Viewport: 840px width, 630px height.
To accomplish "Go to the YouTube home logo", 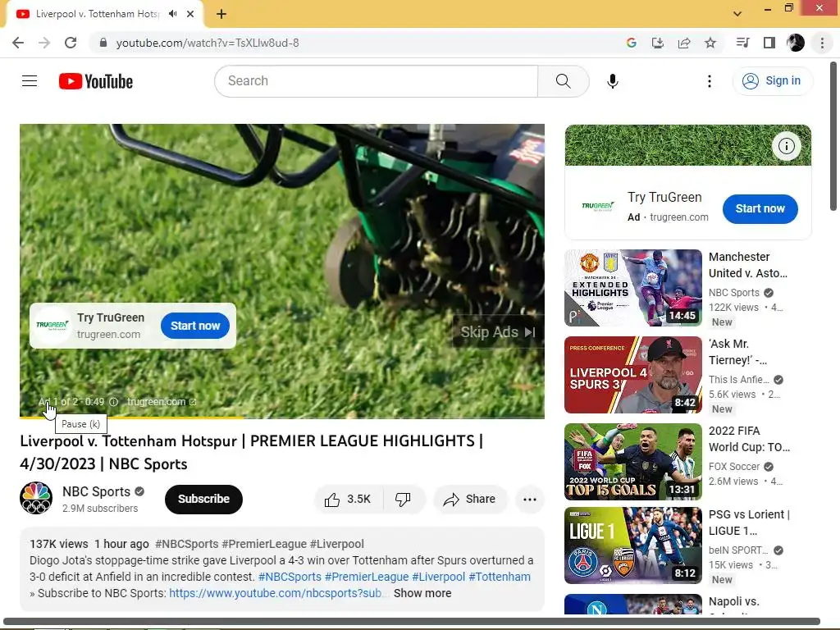I will (96, 81).
